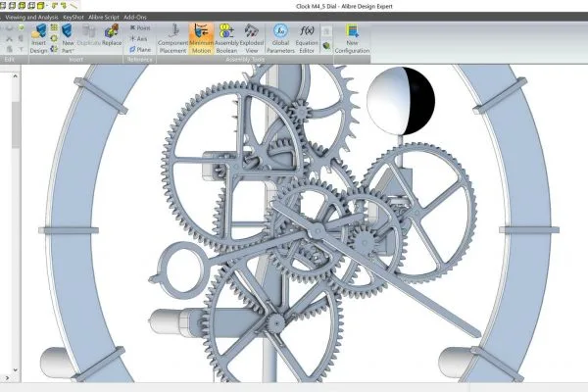Image resolution: width=588 pixels, height=392 pixels.
Task: Click the Replace component icon
Action: pyautogui.click(x=112, y=35)
